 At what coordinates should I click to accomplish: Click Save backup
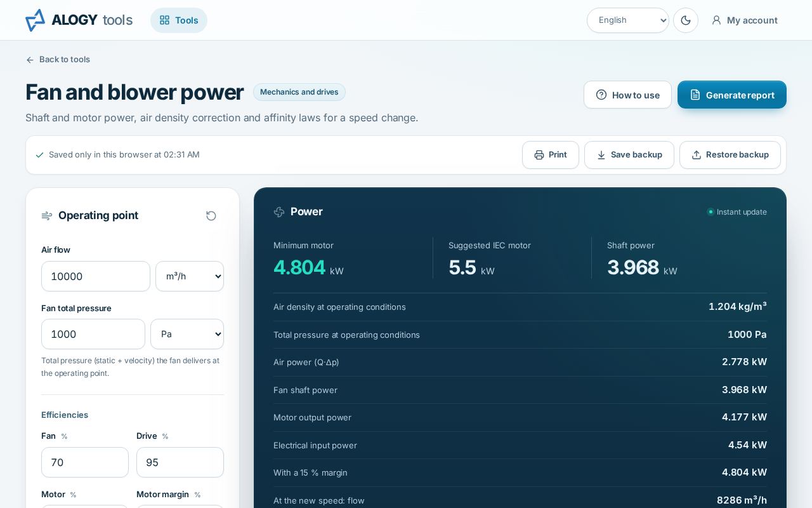tap(629, 155)
